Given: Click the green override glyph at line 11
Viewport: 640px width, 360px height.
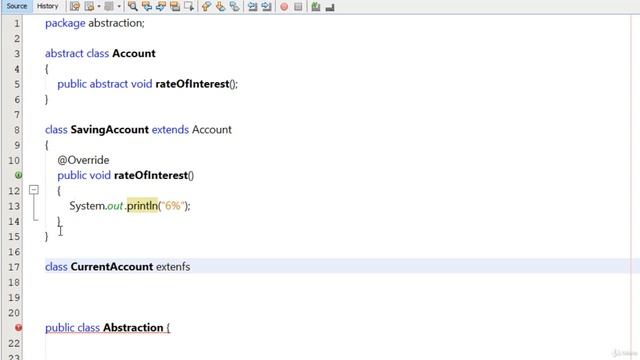Looking at the screenshot, I should coord(18,175).
